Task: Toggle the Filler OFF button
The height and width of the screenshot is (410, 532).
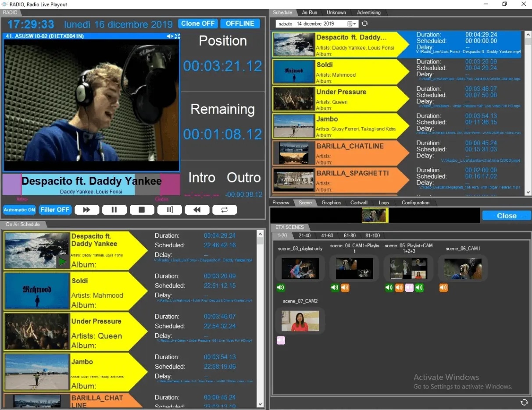Action: tap(55, 210)
